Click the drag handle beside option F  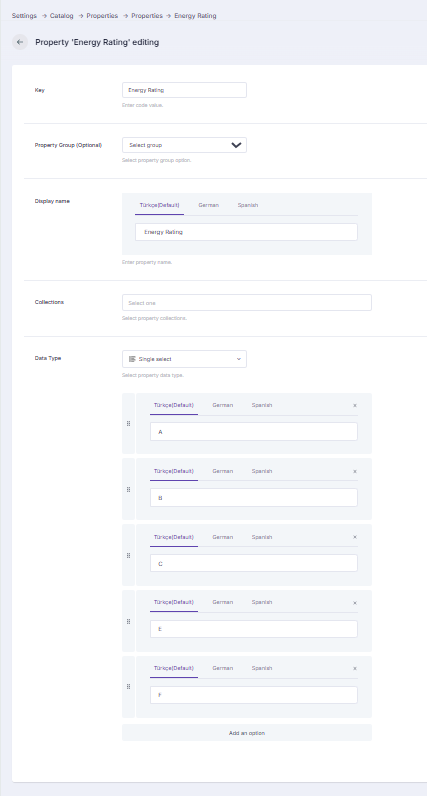(128, 686)
